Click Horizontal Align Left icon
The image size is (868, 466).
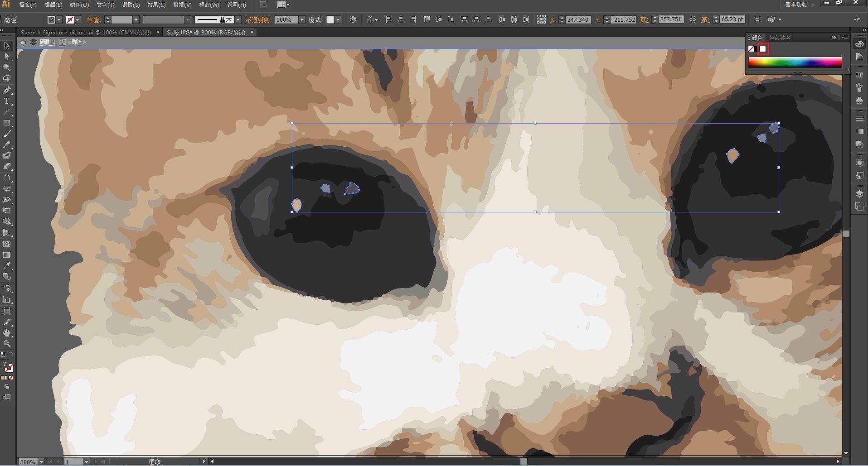pyautogui.click(x=389, y=19)
